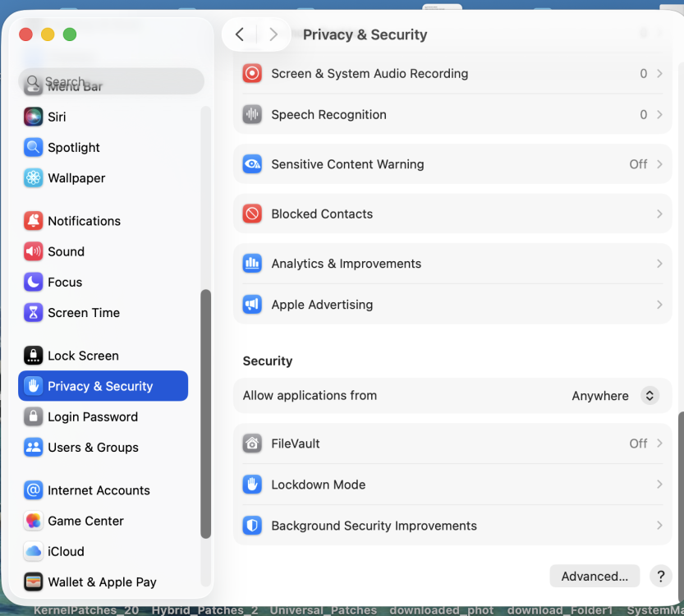
Task: Expand Analytics & Improvements chevron
Action: (659, 264)
